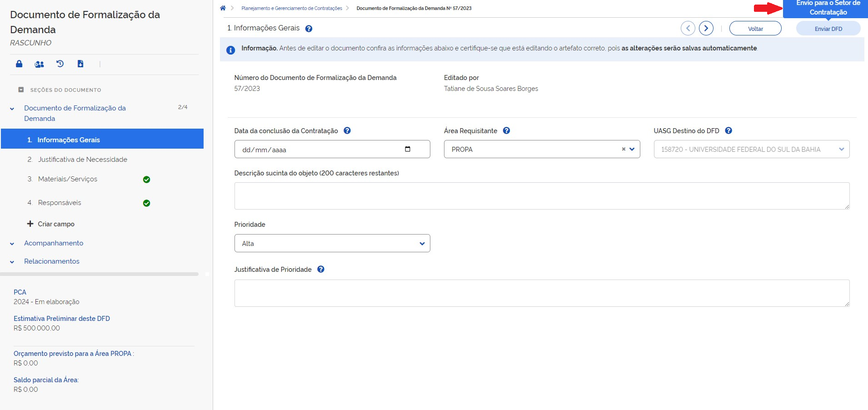Image resolution: width=868 pixels, height=410 pixels.
Task: Open the users sharing icon
Action: click(40, 64)
